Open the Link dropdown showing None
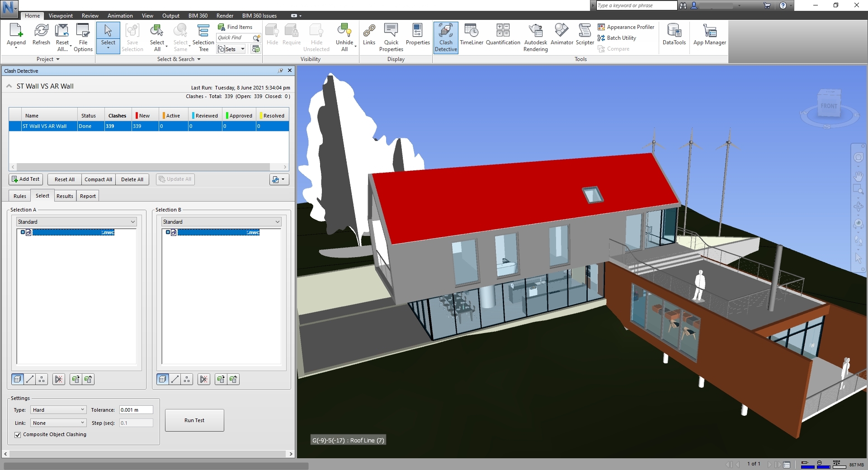Viewport: 868px width, 470px height. [x=58, y=423]
